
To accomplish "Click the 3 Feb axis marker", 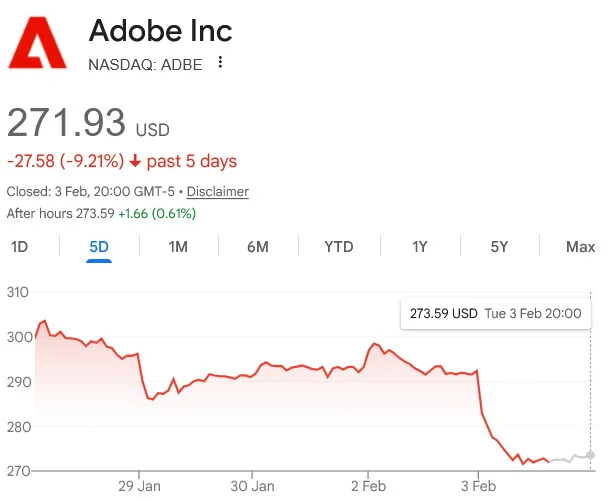I will tap(479, 486).
